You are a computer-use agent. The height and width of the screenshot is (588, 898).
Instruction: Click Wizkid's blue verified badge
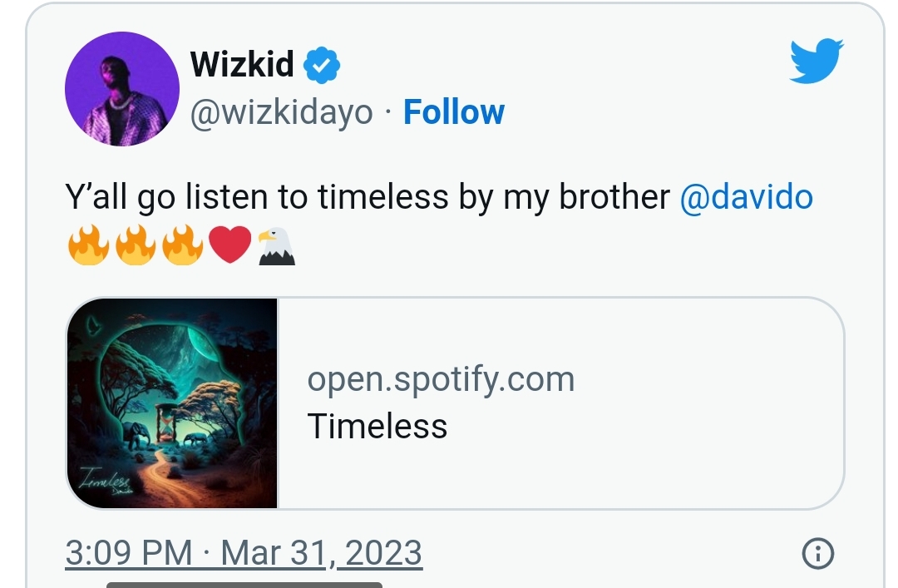[321, 66]
